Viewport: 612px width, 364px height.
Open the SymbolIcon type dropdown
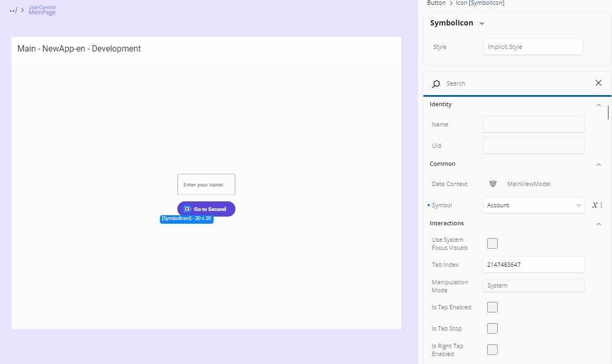point(481,23)
